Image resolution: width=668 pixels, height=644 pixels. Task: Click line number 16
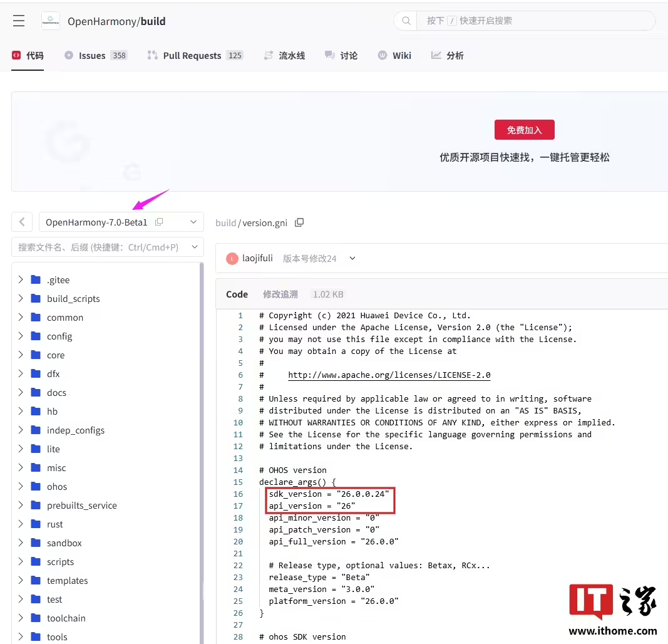click(x=238, y=494)
